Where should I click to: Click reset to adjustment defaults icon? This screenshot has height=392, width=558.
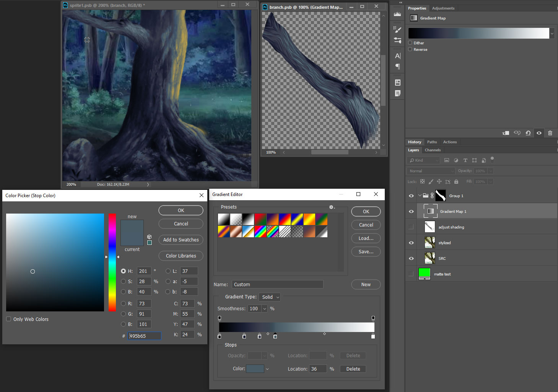point(528,133)
